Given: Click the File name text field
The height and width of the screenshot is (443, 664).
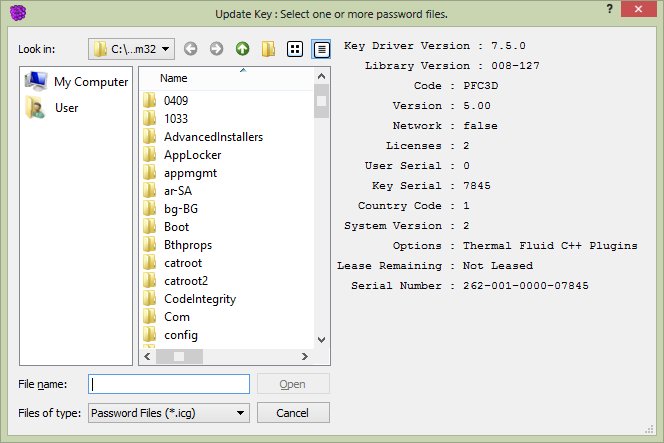Looking at the screenshot, I should (169, 384).
